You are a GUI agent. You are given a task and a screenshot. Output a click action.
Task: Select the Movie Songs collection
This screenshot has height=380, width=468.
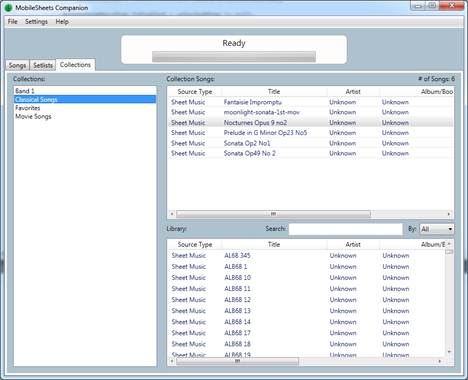click(x=85, y=116)
